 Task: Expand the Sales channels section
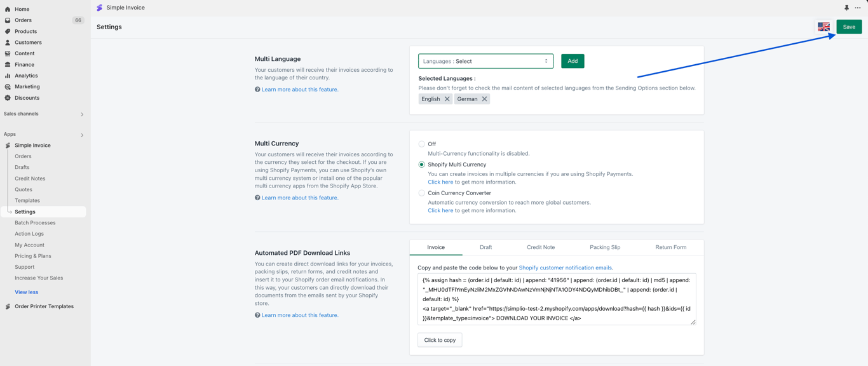point(82,114)
